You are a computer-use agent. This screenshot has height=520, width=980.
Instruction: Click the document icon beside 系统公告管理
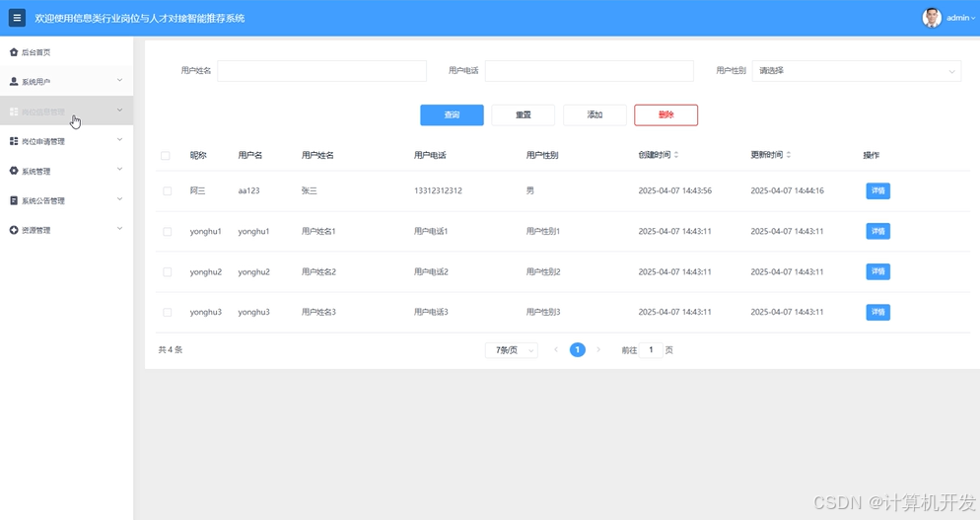pos(14,200)
